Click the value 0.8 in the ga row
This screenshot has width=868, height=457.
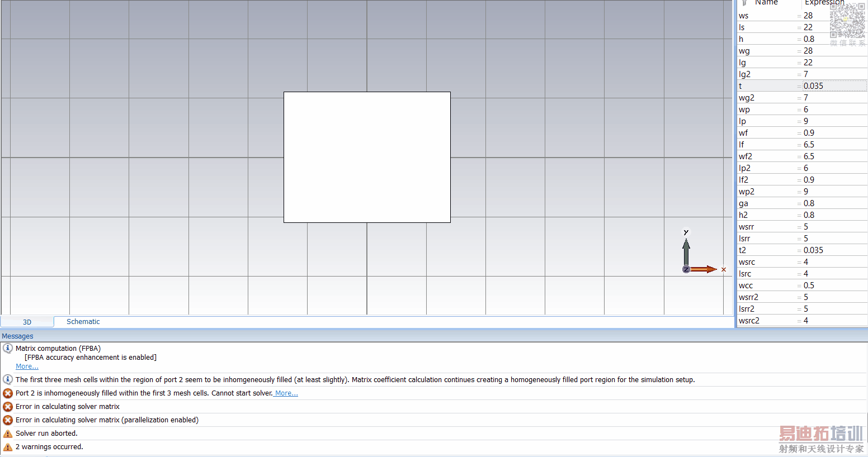click(x=809, y=203)
